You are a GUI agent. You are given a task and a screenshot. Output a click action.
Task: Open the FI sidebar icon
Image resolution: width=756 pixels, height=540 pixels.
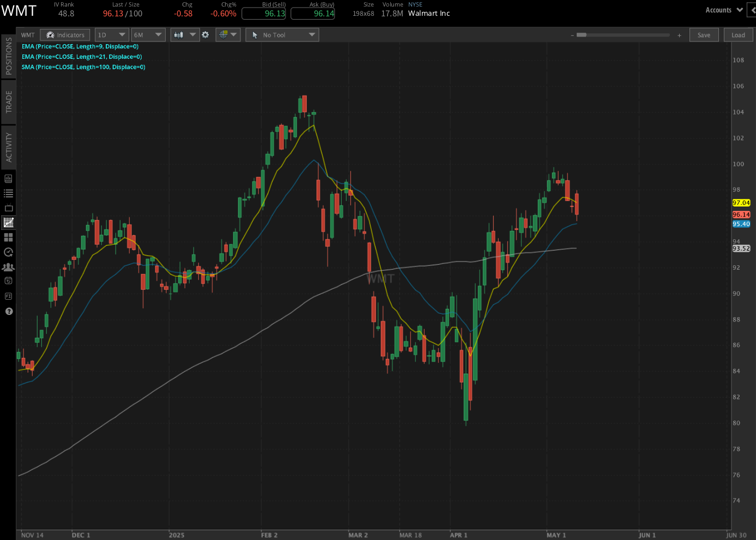pyautogui.click(x=8, y=296)
